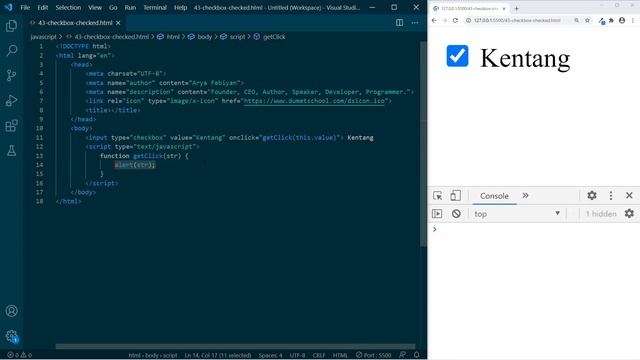Open the DevTools customize menu (three dots)
640x360 pixels.
tap(611, 196)
